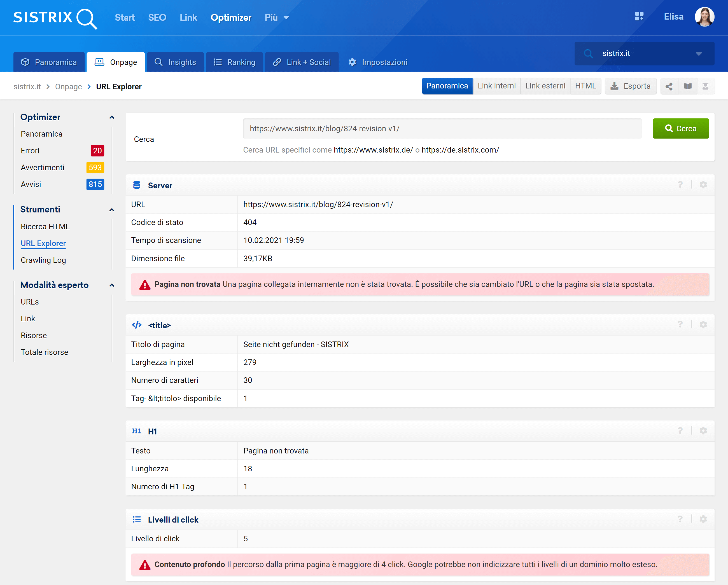Screen dimensions: 728x585
Task: Switch to Link interni view
Action: 496,86
